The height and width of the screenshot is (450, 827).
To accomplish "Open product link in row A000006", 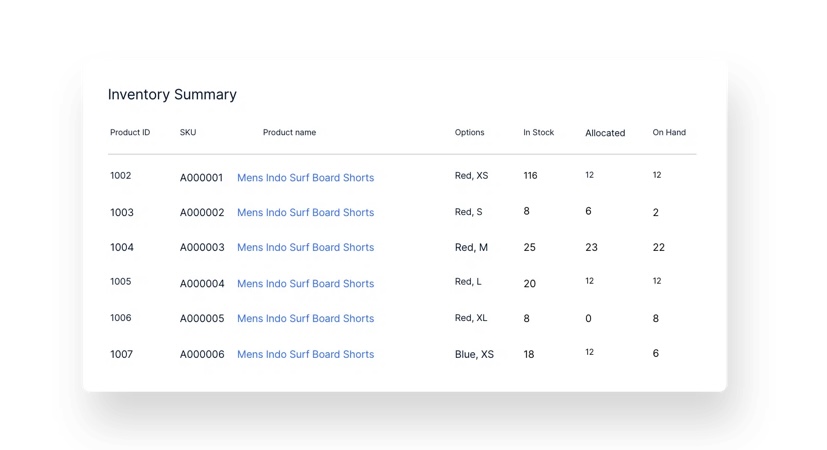I will pyautogui.click(x=305, y=355).
